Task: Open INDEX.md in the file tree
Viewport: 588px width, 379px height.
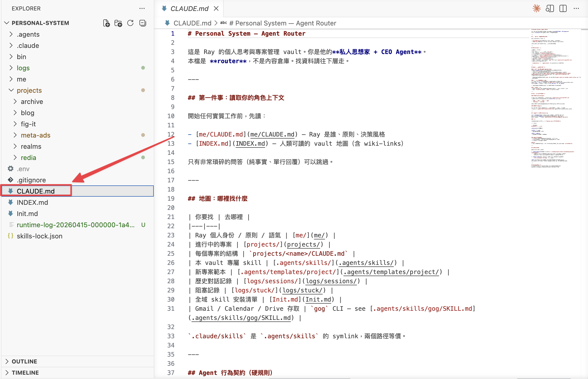Action: point(32,202)
